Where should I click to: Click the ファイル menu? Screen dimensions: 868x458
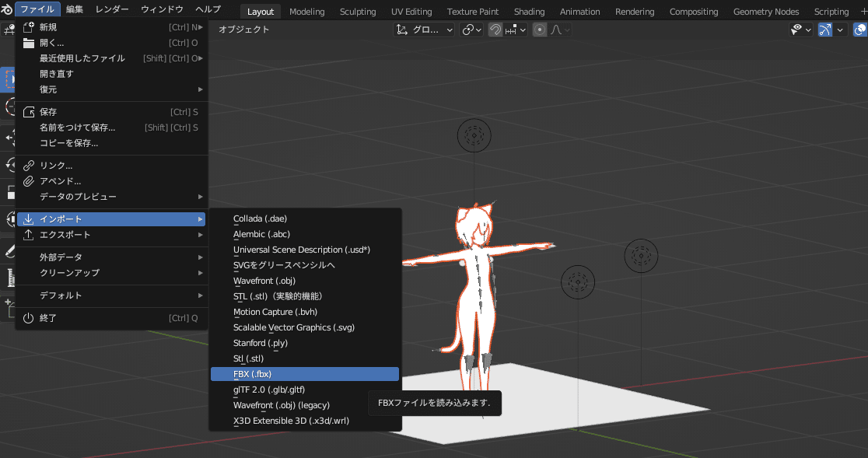(37, 9)
